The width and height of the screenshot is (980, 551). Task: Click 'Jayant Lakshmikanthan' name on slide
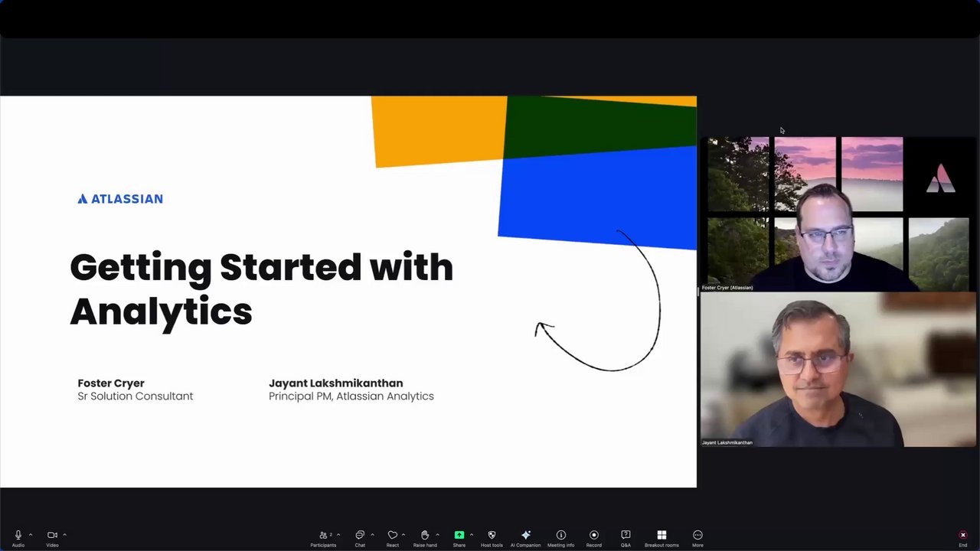point(335,383)
